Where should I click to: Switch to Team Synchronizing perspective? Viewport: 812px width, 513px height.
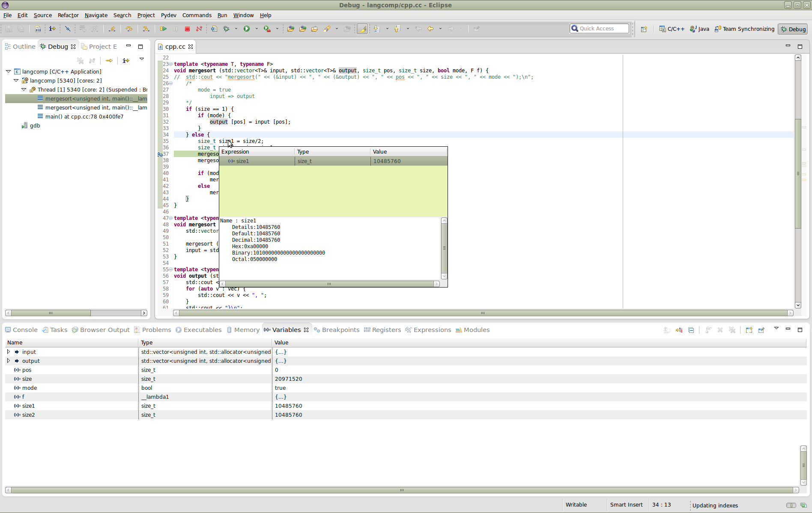point(744,29)
